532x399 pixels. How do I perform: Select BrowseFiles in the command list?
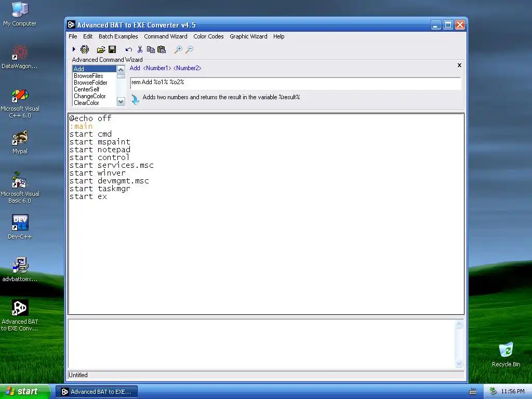[x=95, y=76]
